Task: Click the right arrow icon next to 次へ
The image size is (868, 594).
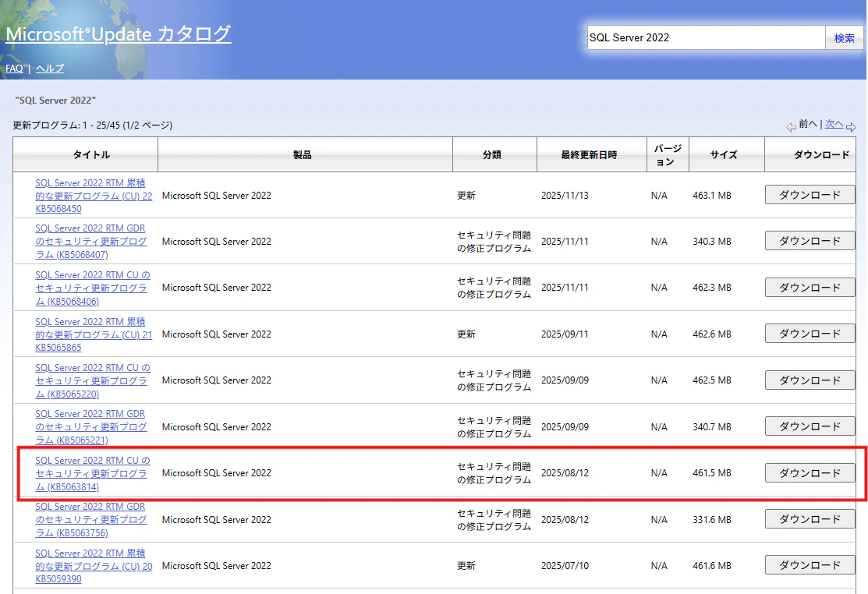Action: 851,127
